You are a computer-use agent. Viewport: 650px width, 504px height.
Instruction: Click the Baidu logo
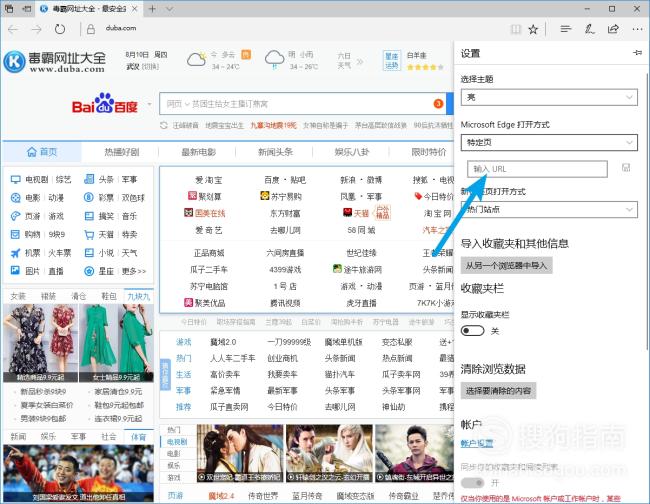click(x=104, y=104)
